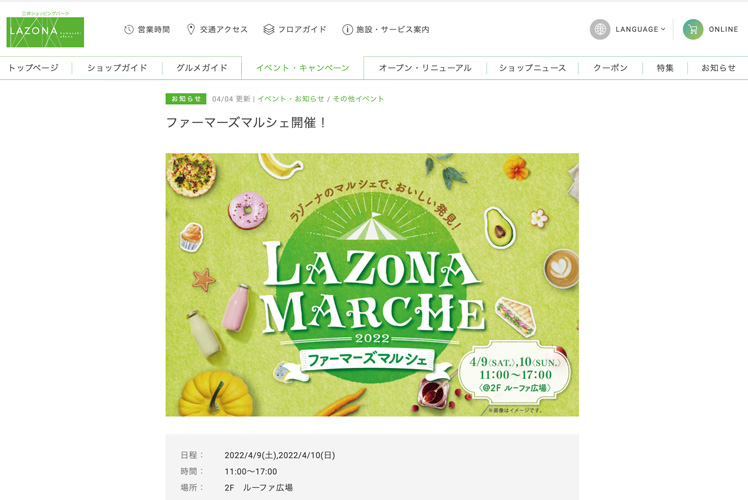Image resolution: width=748 pixels, height=500 pixels.
Task: Click the 施設・サービス案内 info icon
Action: [347, 30]
